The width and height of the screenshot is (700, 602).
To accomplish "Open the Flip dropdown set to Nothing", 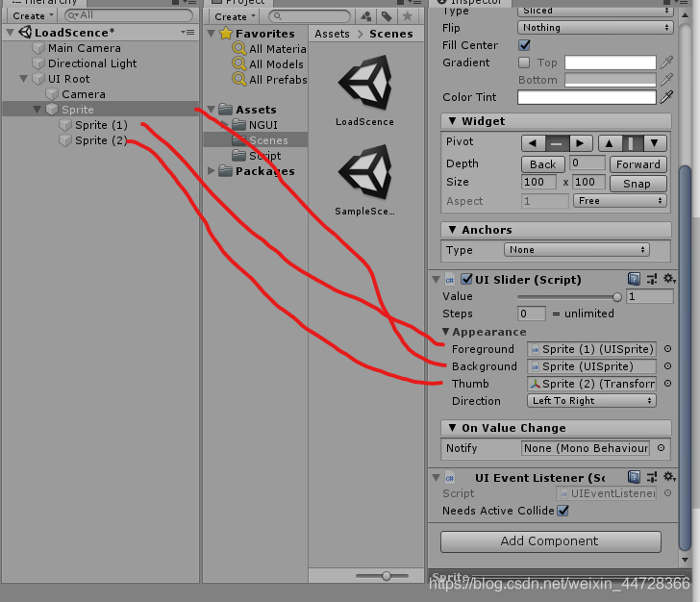I will coord(595,28).
